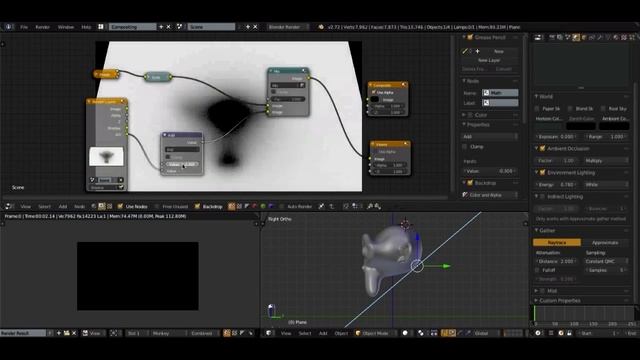The image size is (640, 360).
Task: Toggle Clamp checkbox in Properties panel
Action: (x=465, y=147)
